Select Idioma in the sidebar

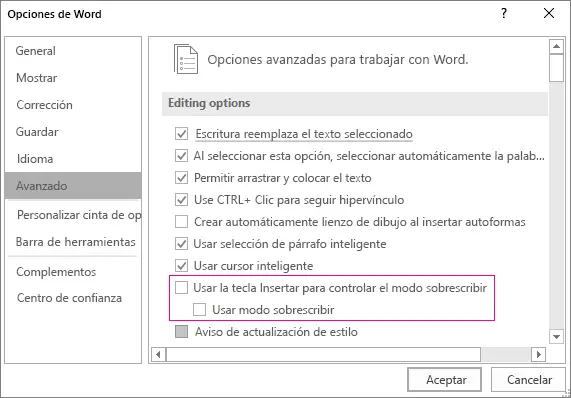(35, 159)
